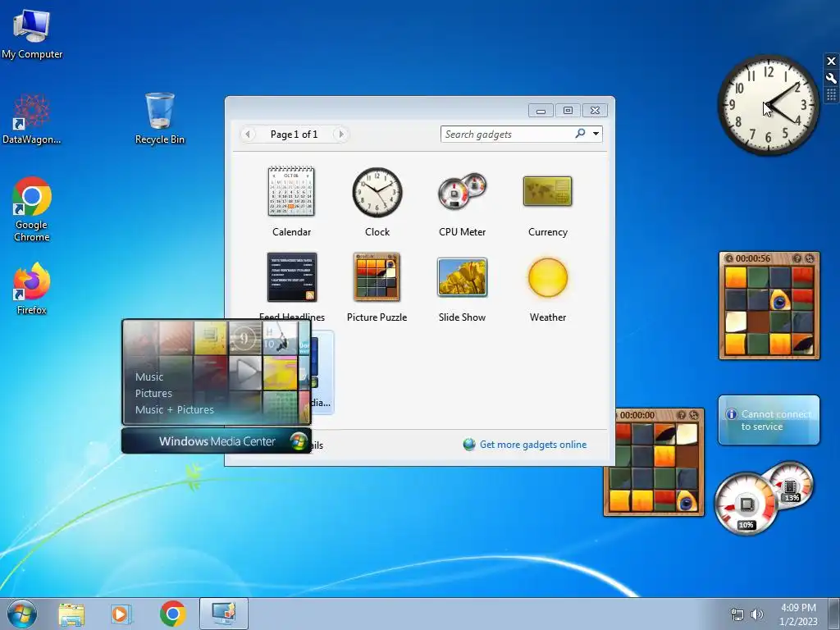Launch Windows Media Center from the gadget bar
Screen dimensions: 840x630
[217, 441]
